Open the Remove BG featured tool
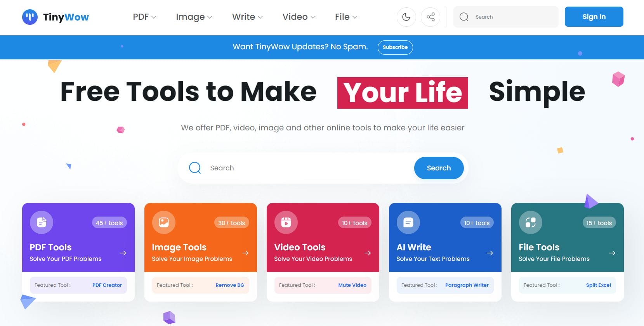The image size is (644, 326). pos(230,285)
